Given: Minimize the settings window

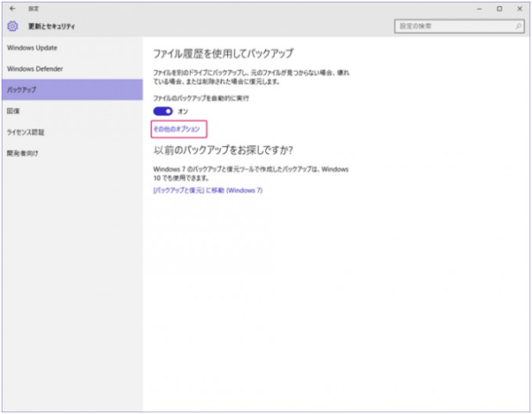Looking at the screenshot, I should [x=480, y=9].
